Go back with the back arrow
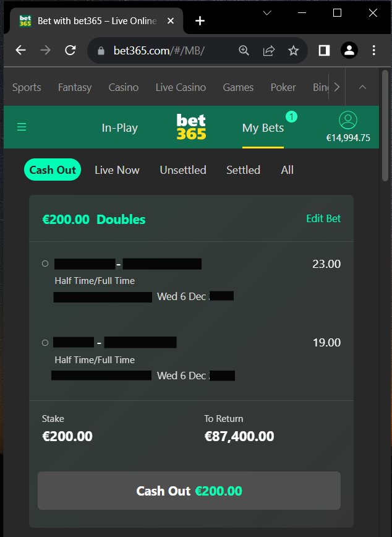 [x=21, y=50]
